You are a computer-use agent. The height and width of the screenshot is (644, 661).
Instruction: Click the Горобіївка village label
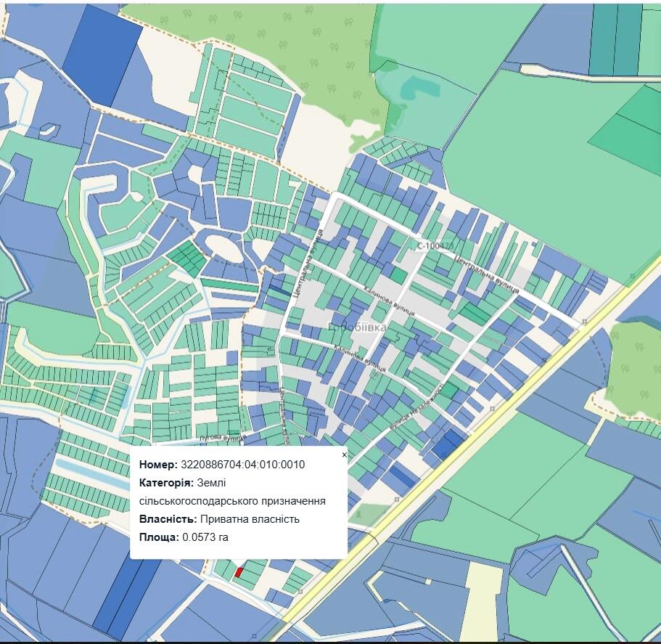coord(356,328)
